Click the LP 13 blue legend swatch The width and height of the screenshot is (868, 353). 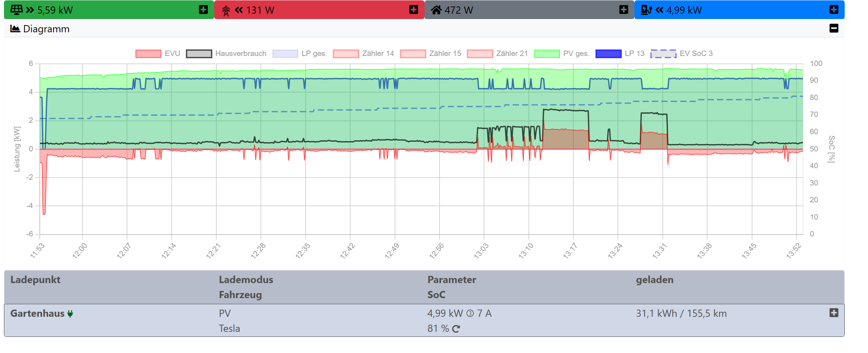[x=608, y=54]
